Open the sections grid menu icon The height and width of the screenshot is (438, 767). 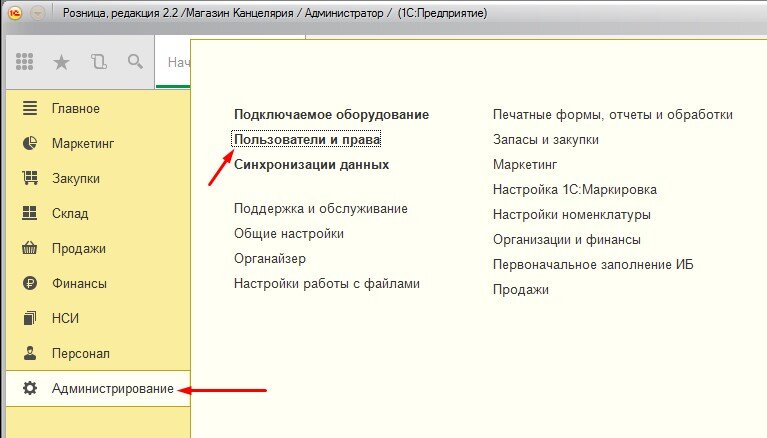click(x=24, y=62)
